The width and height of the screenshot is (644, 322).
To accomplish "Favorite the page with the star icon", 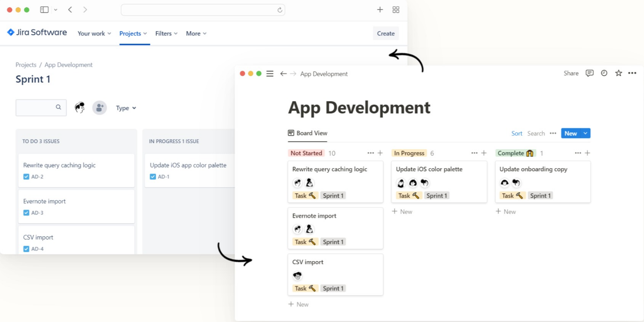I will click(619, 73).
